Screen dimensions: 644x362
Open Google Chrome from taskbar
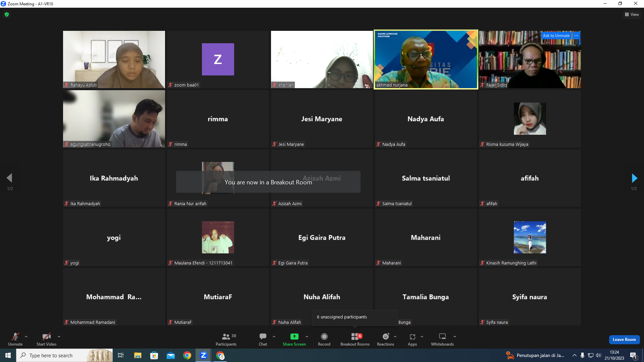point(187,355)
